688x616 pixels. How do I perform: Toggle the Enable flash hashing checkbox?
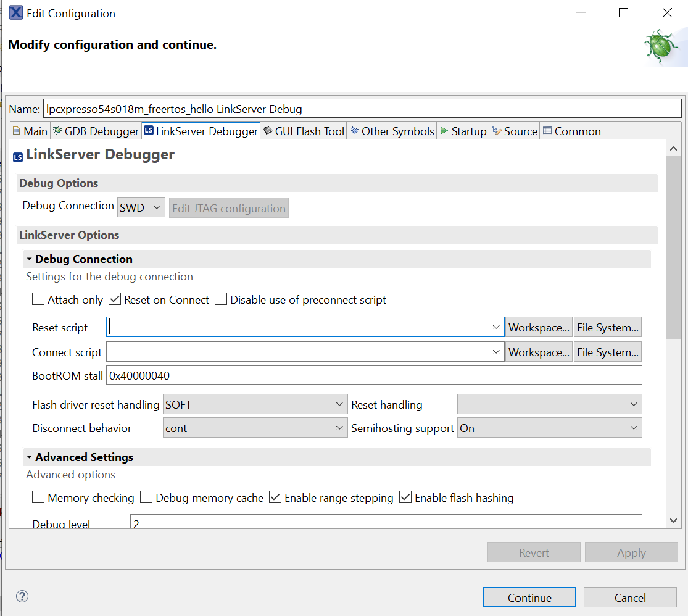pos(405,497)
